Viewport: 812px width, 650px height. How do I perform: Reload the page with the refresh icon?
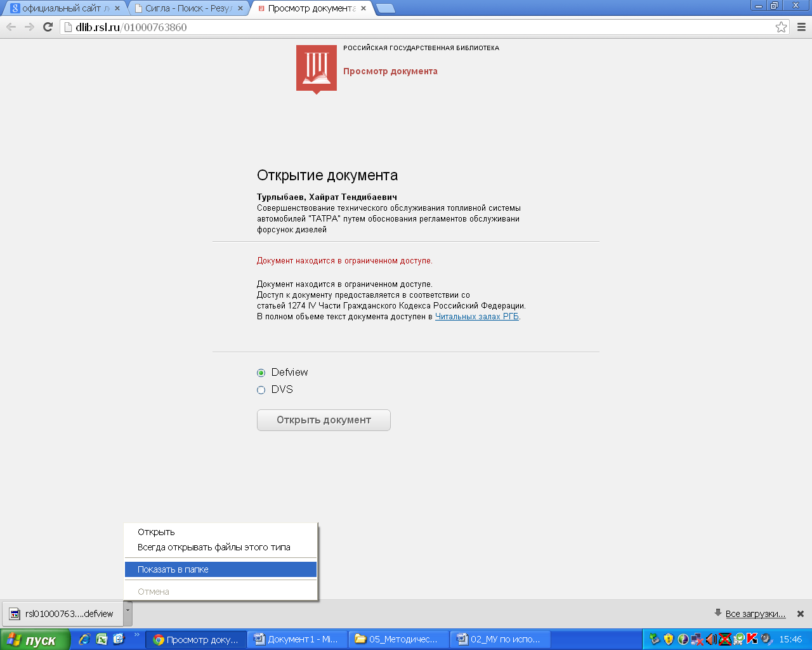tap(48, 27)
